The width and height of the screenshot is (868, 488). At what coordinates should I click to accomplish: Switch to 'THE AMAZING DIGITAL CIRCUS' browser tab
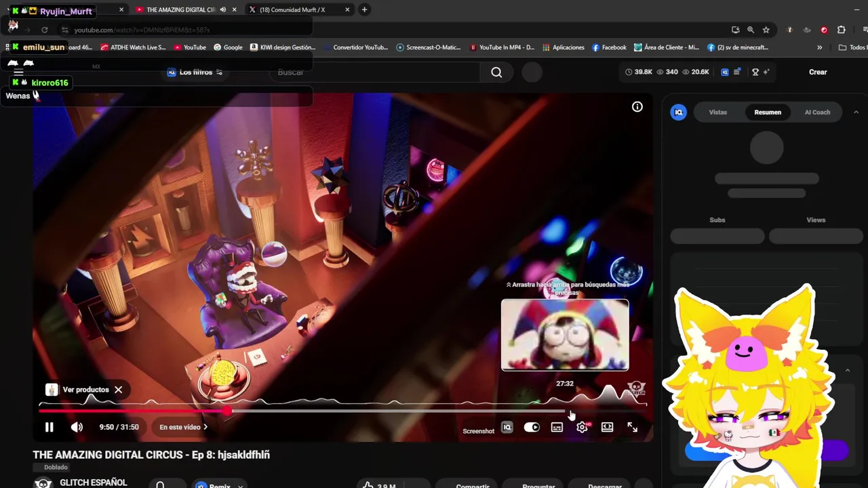(180, 9)
